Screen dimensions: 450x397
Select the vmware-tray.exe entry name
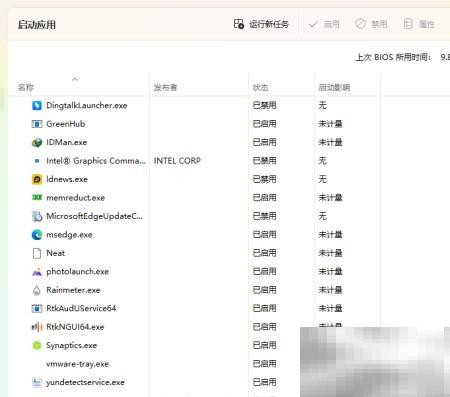pyautogui.click(x=78, y=364)
